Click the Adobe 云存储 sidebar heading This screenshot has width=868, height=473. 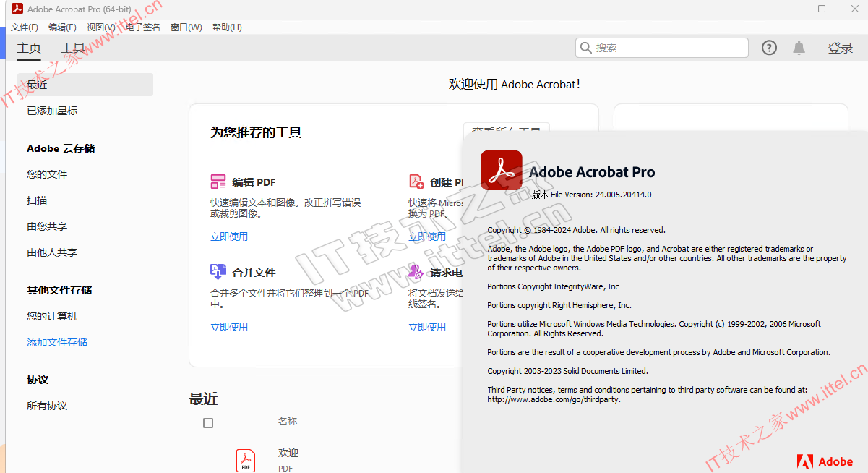coord(61,148)
